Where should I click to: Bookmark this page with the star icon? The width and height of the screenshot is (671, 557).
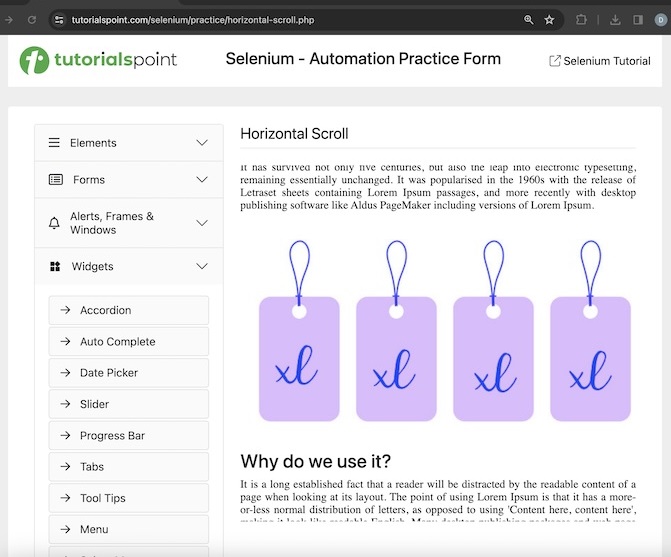tap(549, 20)
